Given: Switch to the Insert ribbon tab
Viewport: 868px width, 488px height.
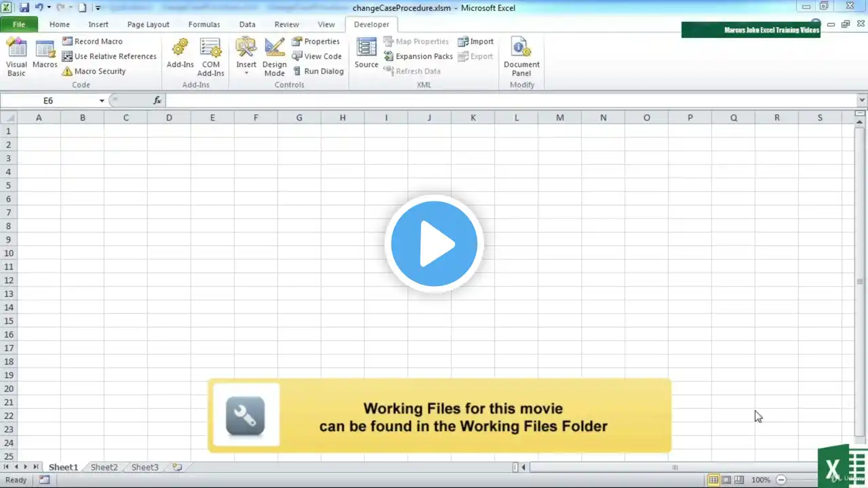Looking at the screenshot, I should click(x=98, y=24).
